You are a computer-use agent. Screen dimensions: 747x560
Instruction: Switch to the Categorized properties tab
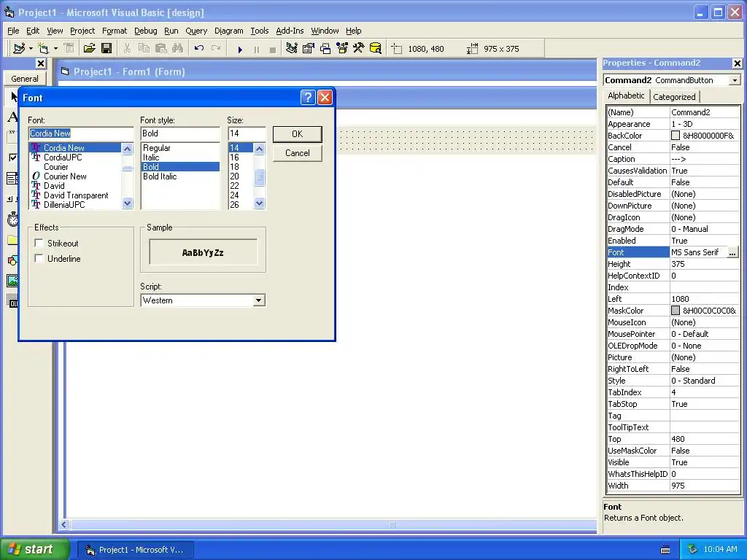(674, 97)
